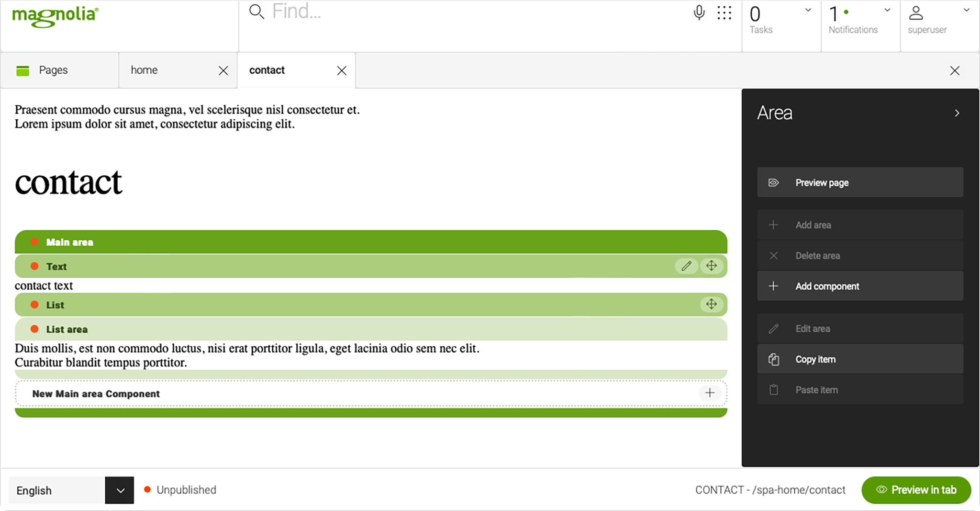980x511 pixels.
Task: Switch to the home tab
Action: pos(145,70)
